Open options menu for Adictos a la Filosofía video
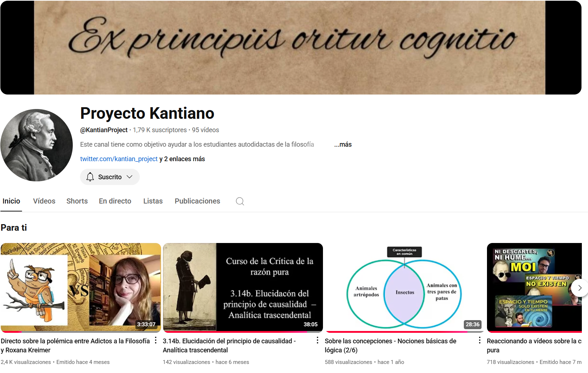This screenshot has width=588, height=373. pyautogui.click(x=156, y=340)
